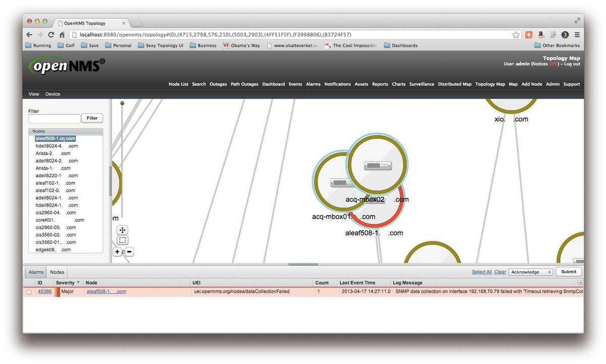
Task: Go back with browser back arrow
Action: 30,35
